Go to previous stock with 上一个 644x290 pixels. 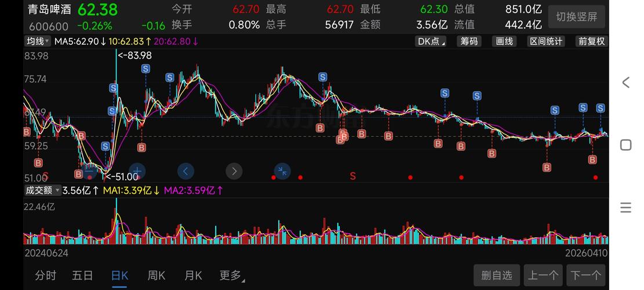point(543,275)
